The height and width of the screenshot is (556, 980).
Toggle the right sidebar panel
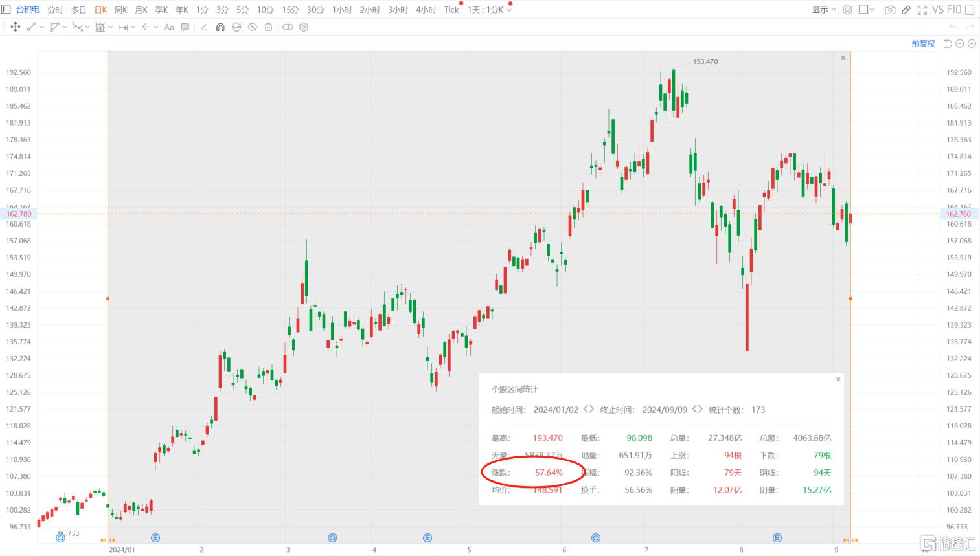pos(970,10)
